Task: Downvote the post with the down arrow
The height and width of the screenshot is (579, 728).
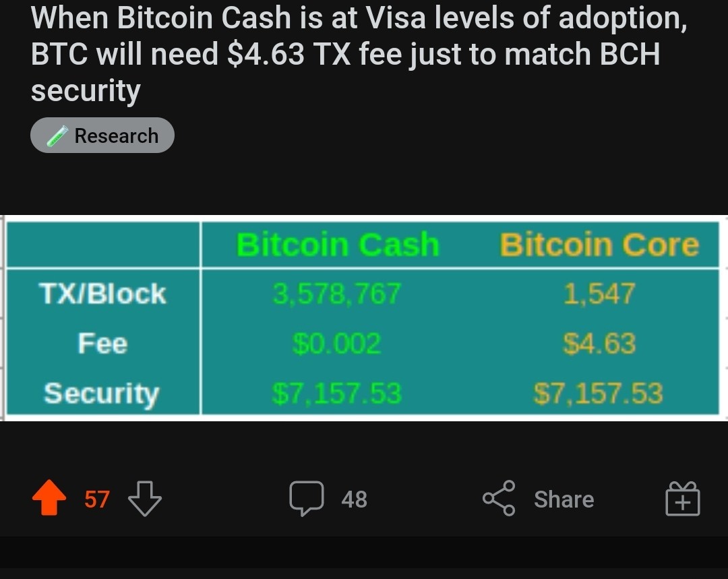Action: point(145,499)
